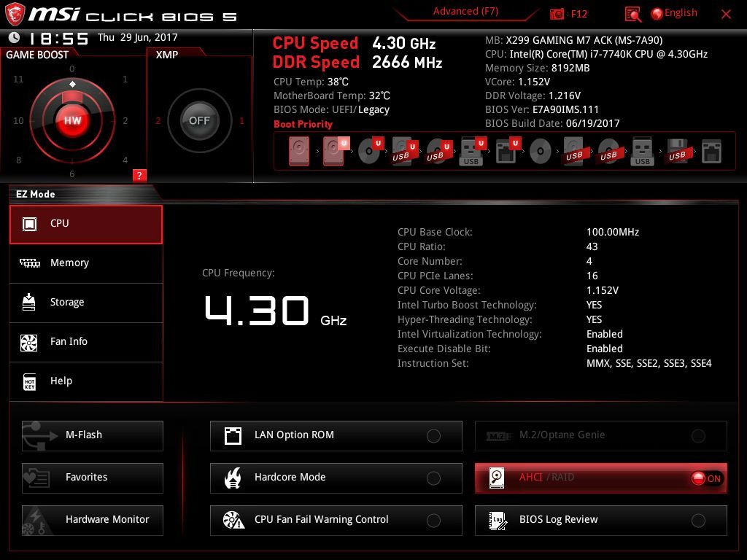Screen dimensions: 747x560
Task: Click the F12 screenshot label
Action: click(578, 14)
